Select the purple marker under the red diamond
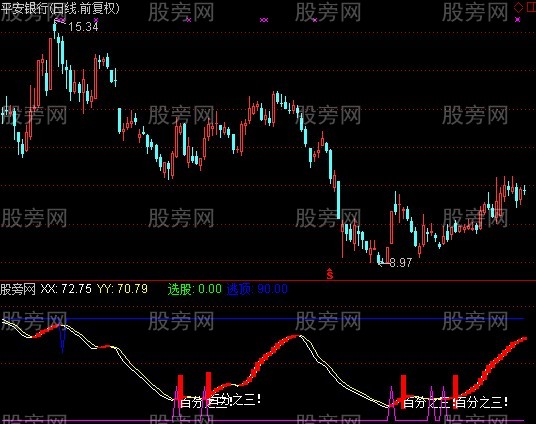The width and height of the screenshot is (536, 424). coord(518,20)
